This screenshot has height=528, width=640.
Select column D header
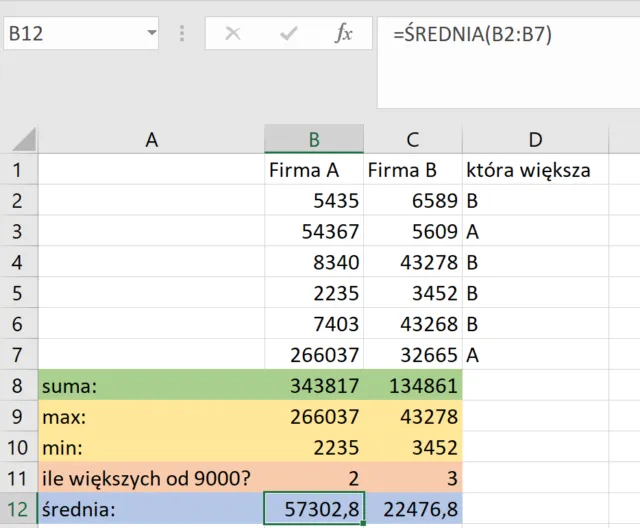click(536, 139)
